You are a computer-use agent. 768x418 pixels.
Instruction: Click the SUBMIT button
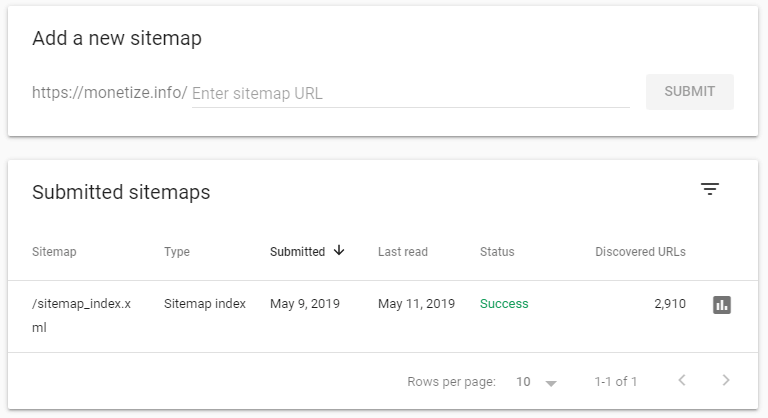click(x=690, y=92)
